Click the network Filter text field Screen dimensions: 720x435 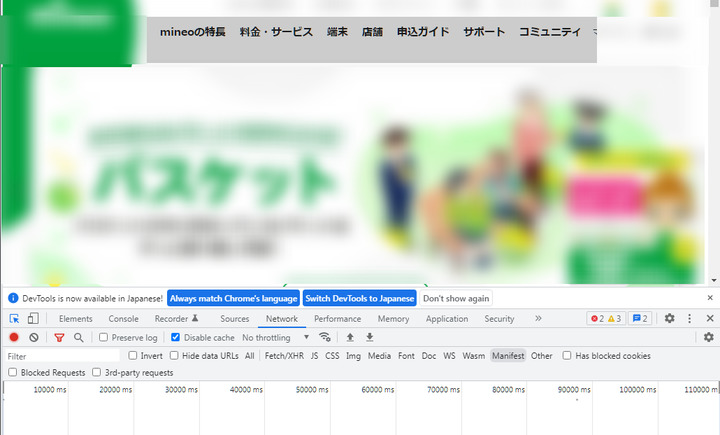[x=60, y=356]
